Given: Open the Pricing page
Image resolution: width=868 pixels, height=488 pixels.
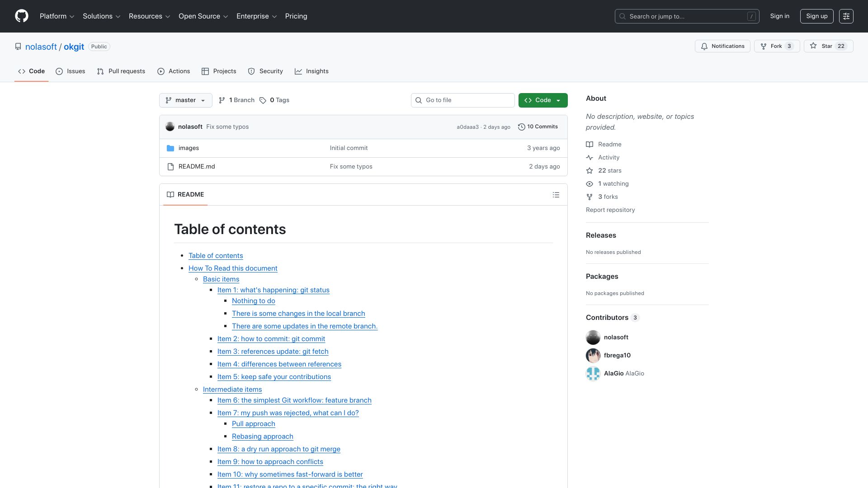Looking at the screenshot, I should [x=296, y=16].
